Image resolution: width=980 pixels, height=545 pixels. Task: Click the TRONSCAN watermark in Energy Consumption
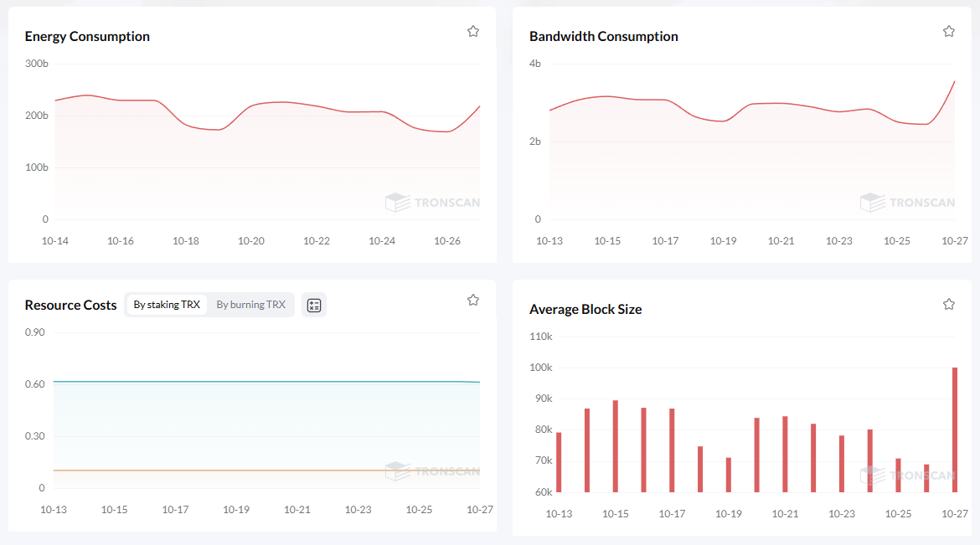click(x=433, y=203)
